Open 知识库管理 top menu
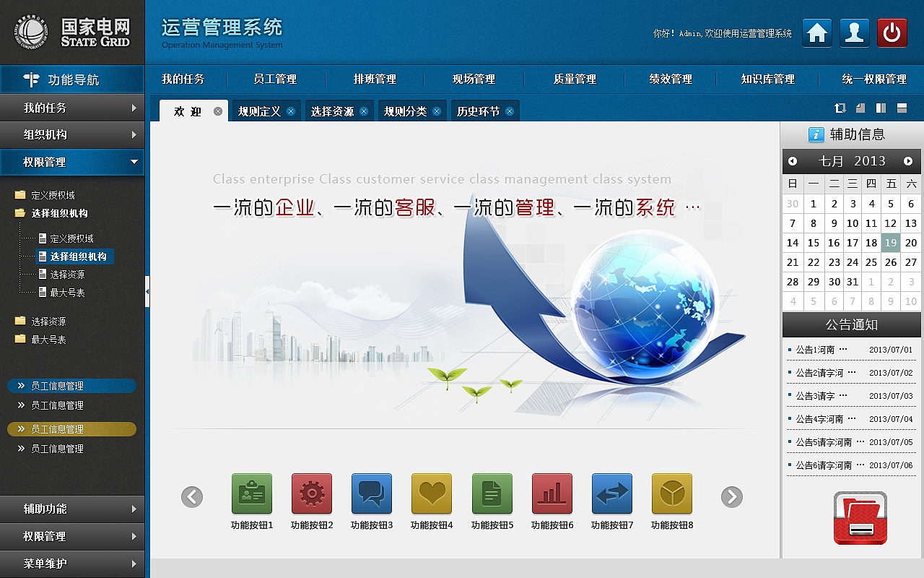 tap(767, 79)
